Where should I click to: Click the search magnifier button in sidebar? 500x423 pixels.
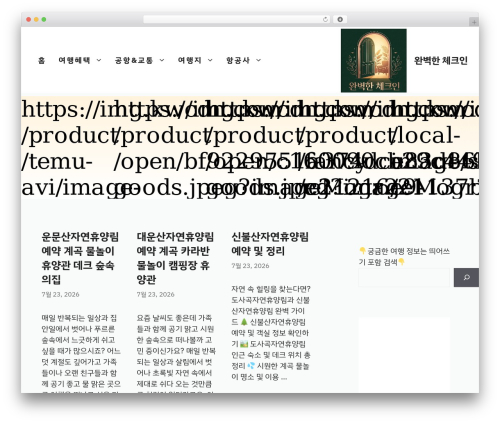pos(466,277)
